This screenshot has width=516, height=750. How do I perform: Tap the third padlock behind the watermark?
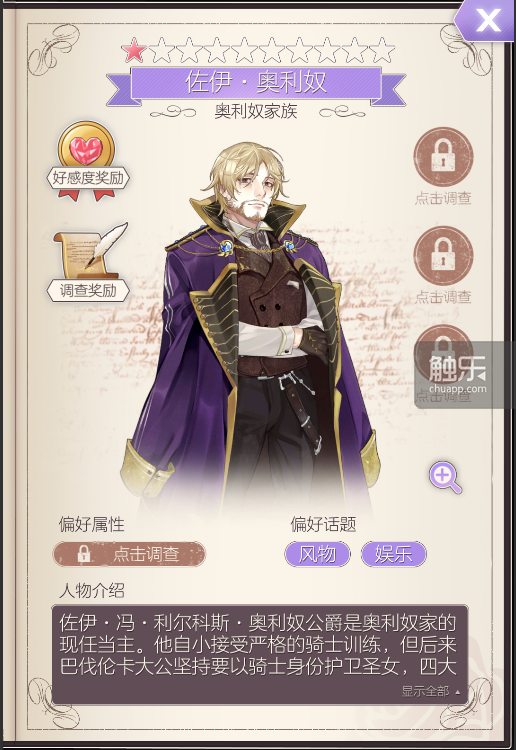pyautogui.click(x=443, y=352)
